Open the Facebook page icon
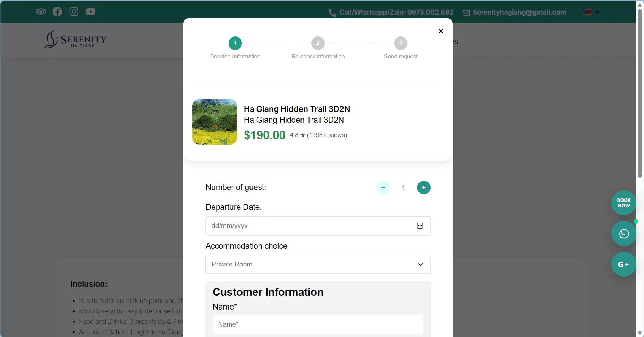This screenshot has width=644, height=337. coord(57,12)
